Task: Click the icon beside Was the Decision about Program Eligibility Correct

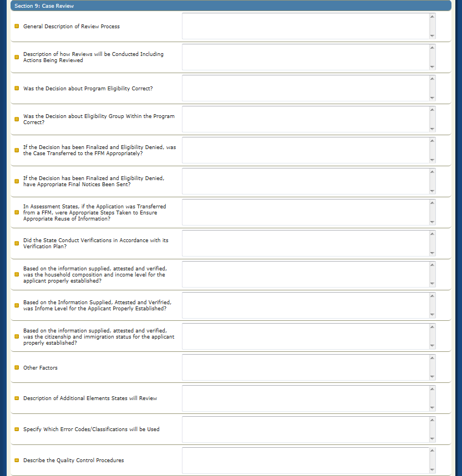Action: 17,88
